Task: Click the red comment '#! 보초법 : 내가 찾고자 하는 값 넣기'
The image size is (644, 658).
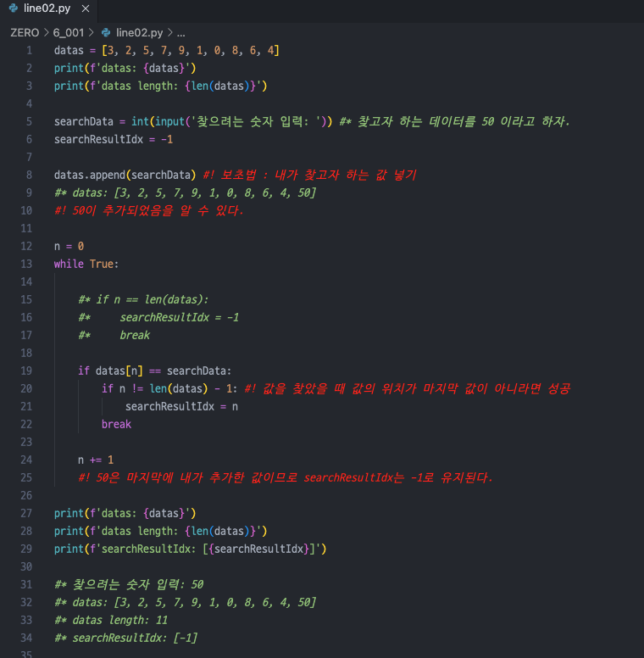Action: [x=309, y=175]
